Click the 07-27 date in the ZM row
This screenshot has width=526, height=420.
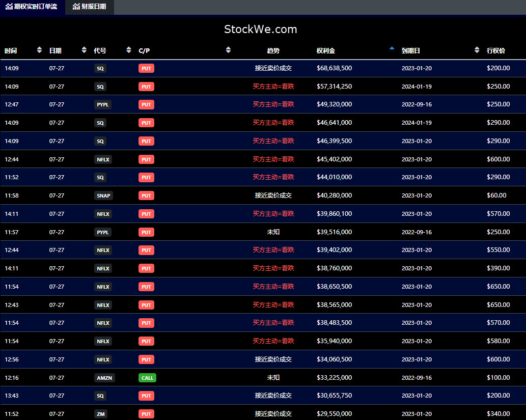pos(57,413)
